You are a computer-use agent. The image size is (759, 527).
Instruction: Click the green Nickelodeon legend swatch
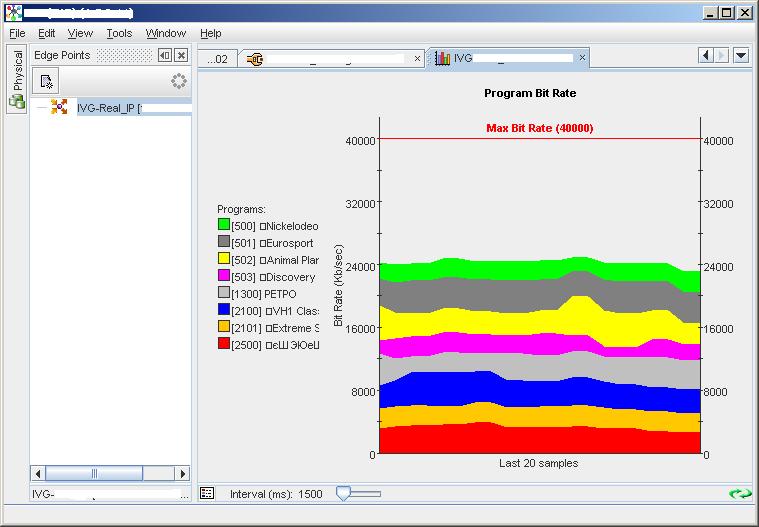tap(224, 226)
